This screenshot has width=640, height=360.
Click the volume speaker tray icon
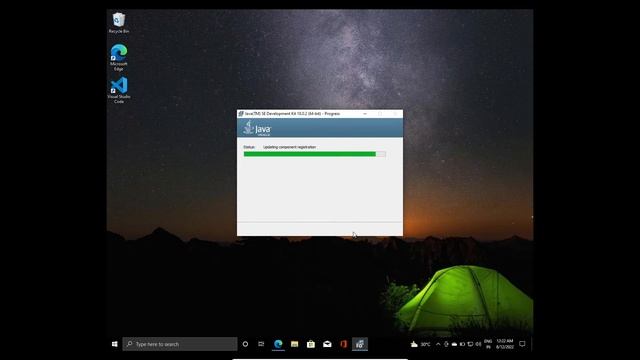click(x=478, y=344)
